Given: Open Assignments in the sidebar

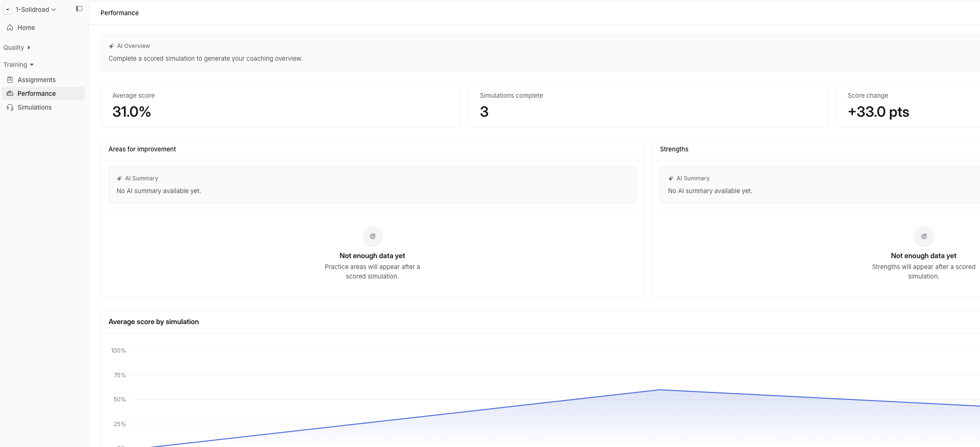Looking at the screenshot, I should tap(43, 80).
